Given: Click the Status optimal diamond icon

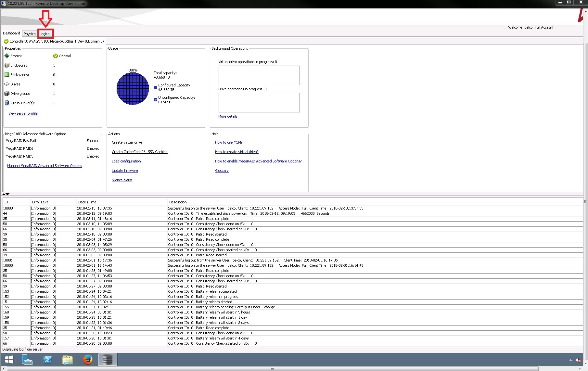Looking at the screenshot, I should pos(6,56).
